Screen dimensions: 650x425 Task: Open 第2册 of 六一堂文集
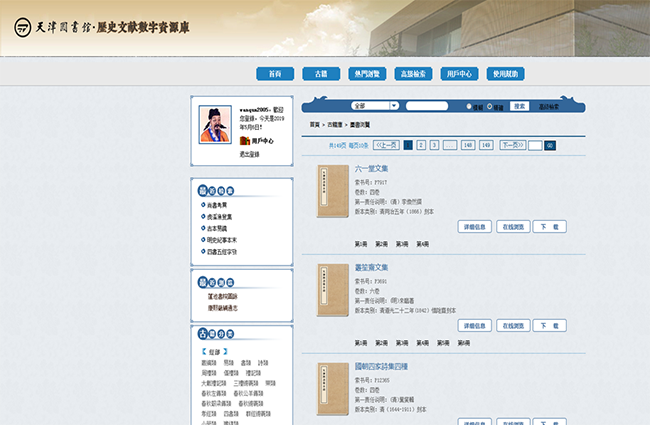click(381, 244)
